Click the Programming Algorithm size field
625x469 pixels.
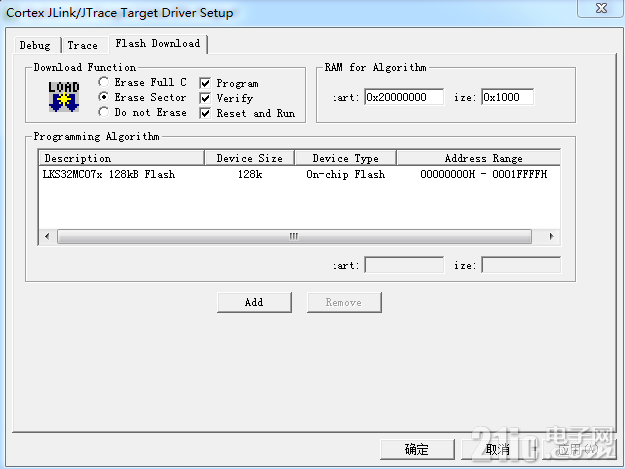pyautogui.click(x=521, y=265)
